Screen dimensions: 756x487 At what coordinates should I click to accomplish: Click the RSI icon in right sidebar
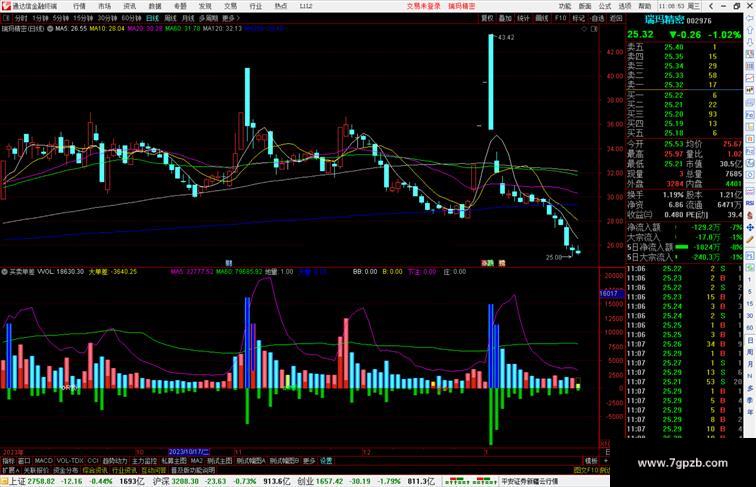750,203
